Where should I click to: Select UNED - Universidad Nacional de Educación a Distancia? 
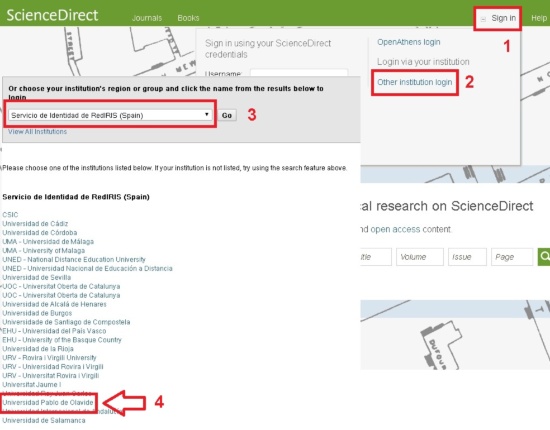87,268
